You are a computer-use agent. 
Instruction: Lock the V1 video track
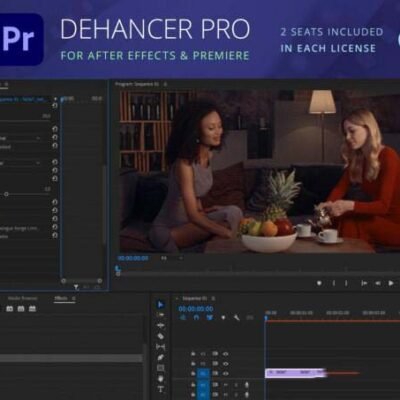pyautogui.click(x=193, y=374)
